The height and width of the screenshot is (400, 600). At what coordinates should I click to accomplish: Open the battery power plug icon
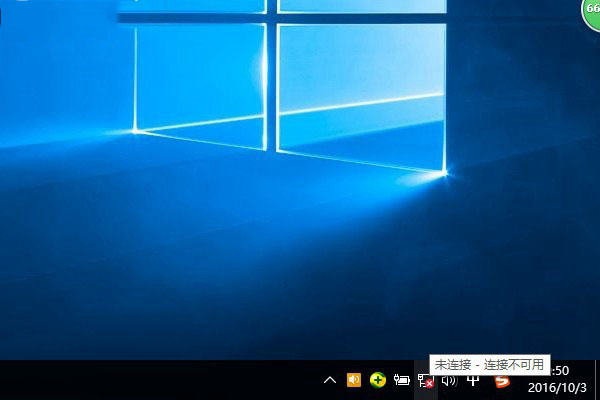402,380
